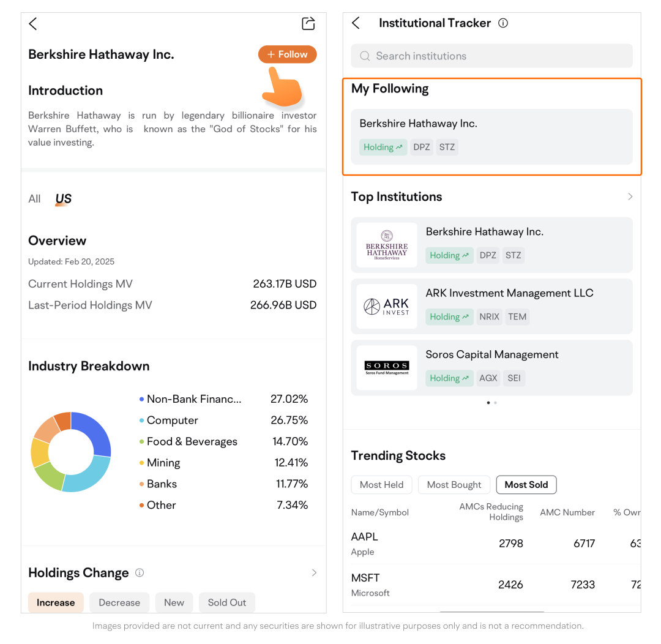The width and height of the screenshot is (661, 644).
Task: Select the Decrease holdings tab
Action: (119, 602)
